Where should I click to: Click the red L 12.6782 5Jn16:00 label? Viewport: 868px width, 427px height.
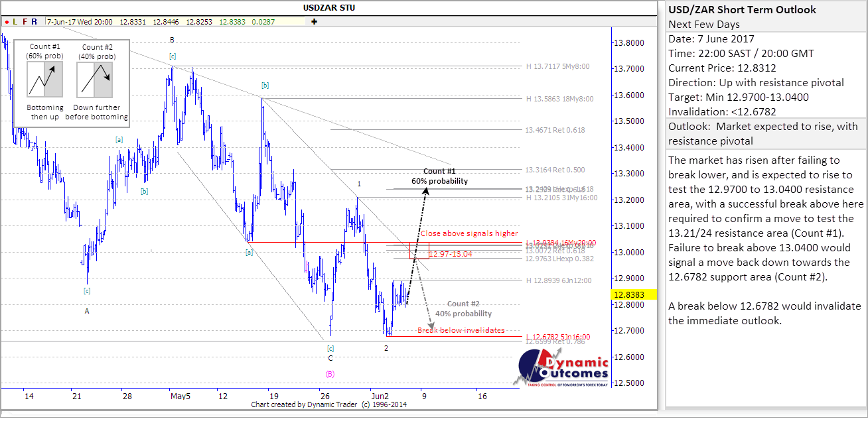pos(558,337)
